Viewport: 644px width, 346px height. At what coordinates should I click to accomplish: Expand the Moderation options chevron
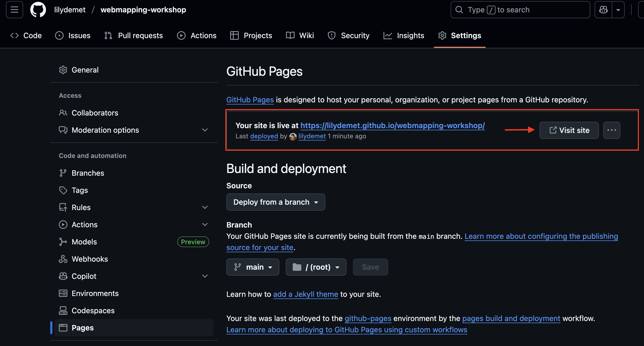205,130
